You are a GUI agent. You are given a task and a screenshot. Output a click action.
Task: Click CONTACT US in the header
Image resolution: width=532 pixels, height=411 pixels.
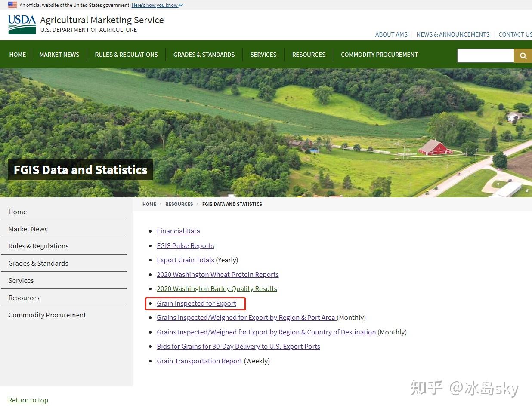515,34
